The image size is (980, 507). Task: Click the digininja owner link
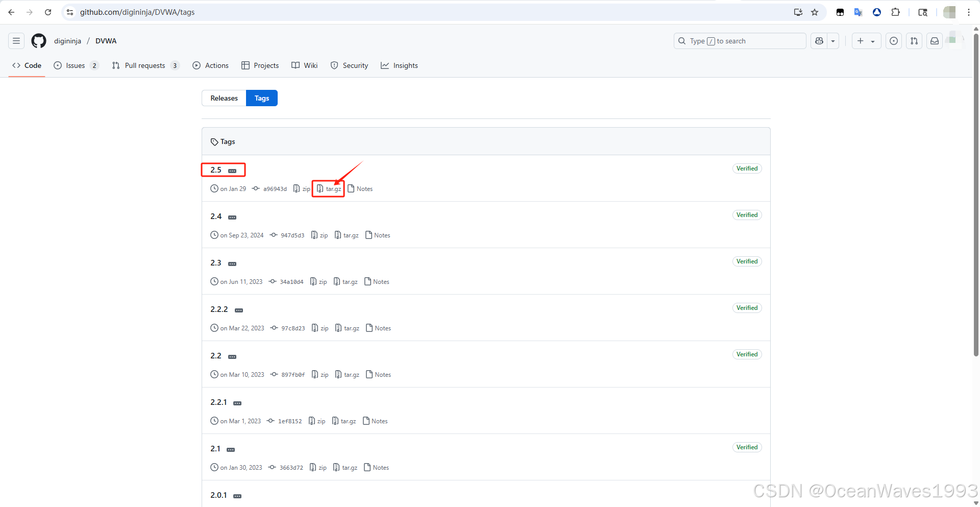coord(68,41)
